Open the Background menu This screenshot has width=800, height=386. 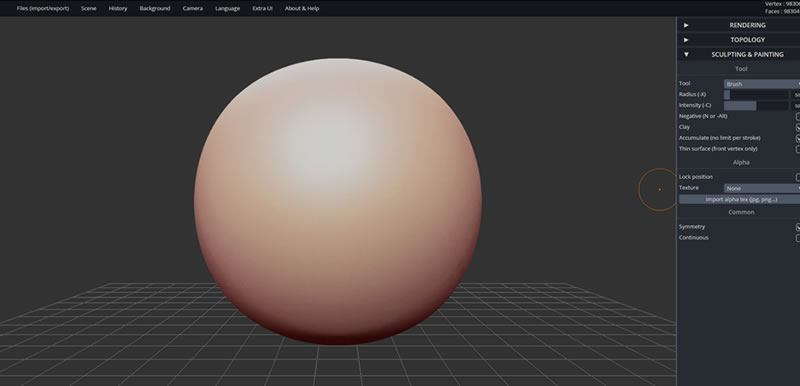155,8
